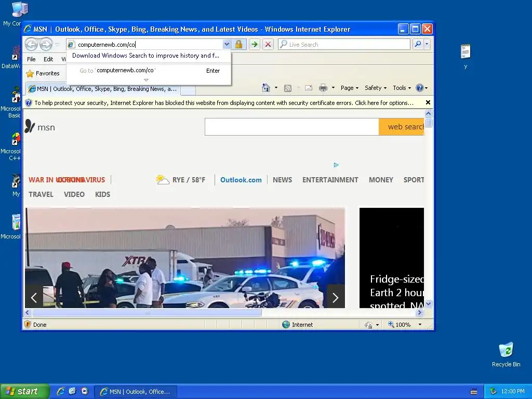
Task: Click the carousel previous arrow
Action: (x=34, y=298)
